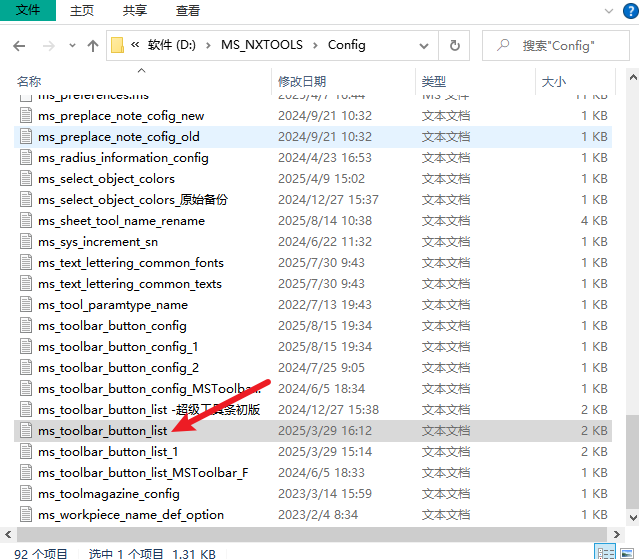Expand the hidden path chevron «
Screen dimensions: 639x559
pos(135,44)
